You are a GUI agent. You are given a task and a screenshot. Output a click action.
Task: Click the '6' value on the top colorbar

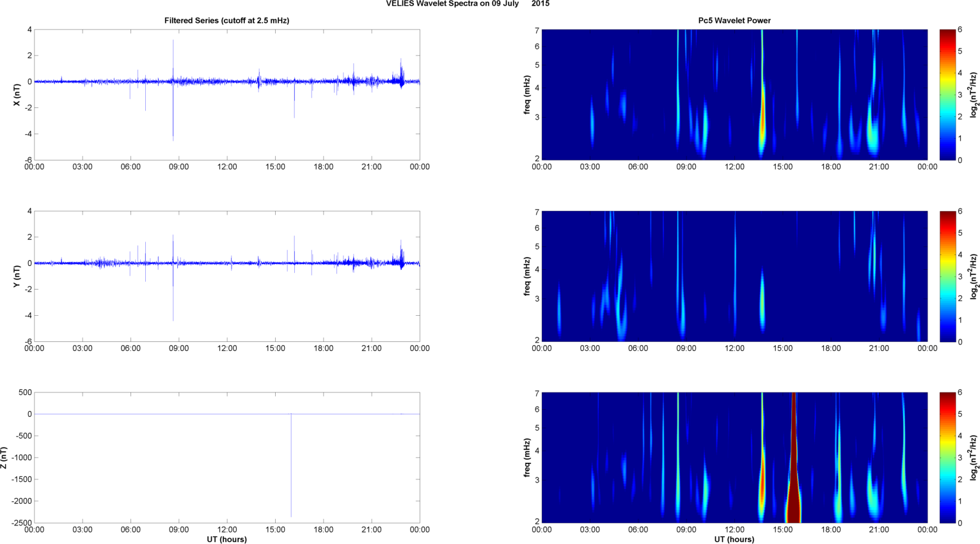click(960, 30)
